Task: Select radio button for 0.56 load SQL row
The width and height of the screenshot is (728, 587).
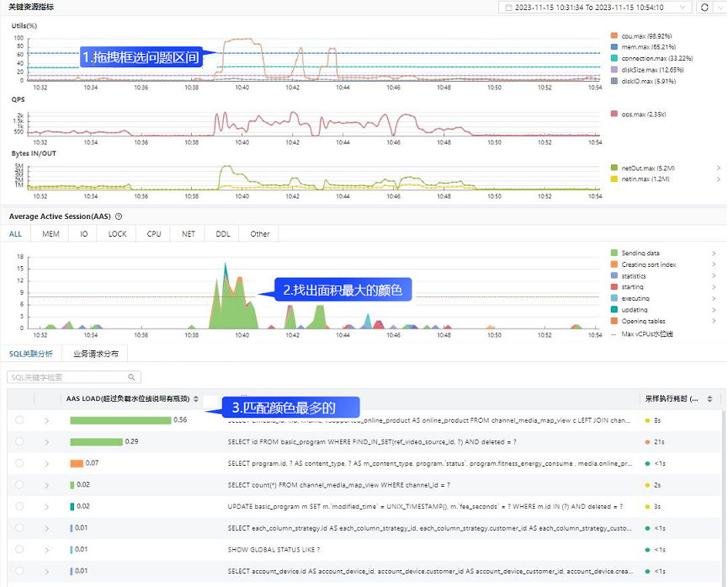Action: (x=19, y=420)
